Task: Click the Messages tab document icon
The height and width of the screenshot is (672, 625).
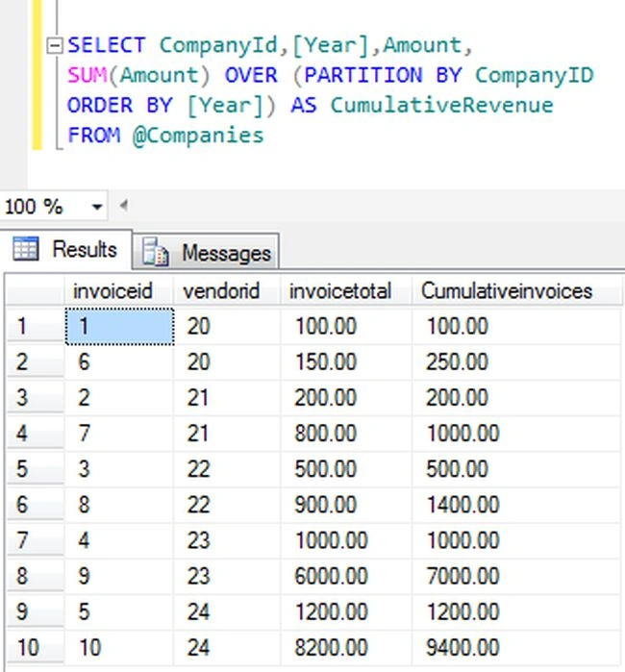Action: pos(155,252)
